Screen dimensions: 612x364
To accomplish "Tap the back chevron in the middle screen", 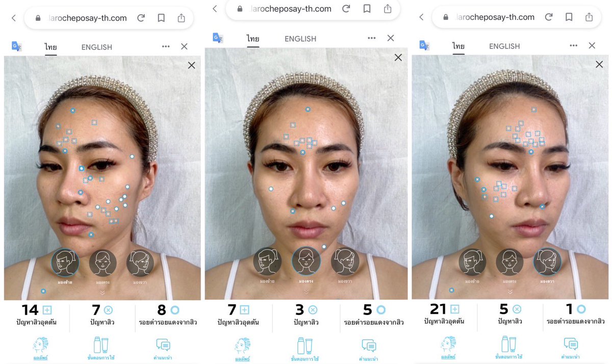I will [215, 9].
